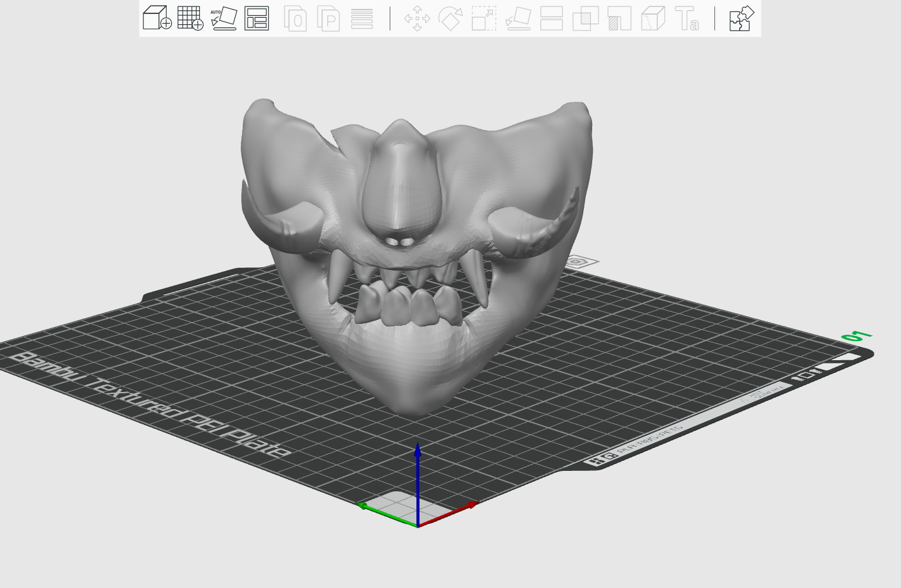
Task: Click the Add object cube icon
Action: click(x=157, y=18)
